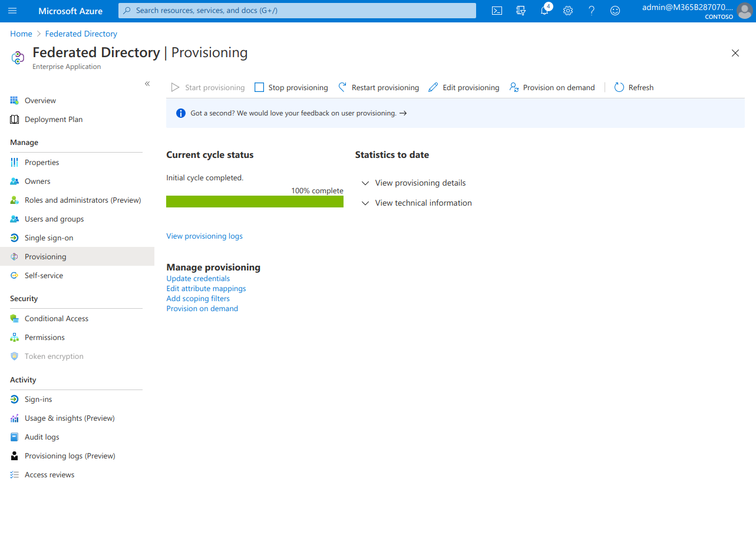The width and height of the screenshot is (756, 538).
Task: Open View provisioning logs link
Action: [204, 236]
